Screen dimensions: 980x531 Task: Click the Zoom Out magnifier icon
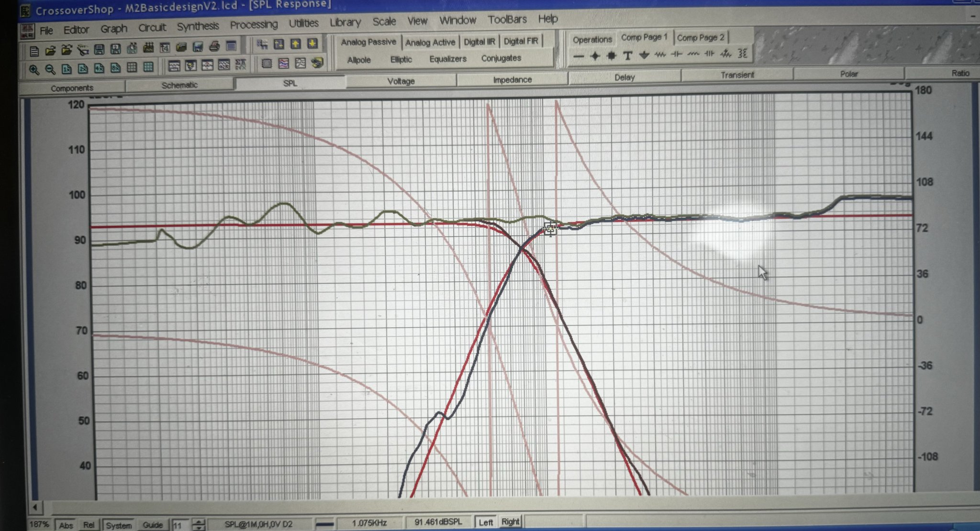[x=50, y=69]
